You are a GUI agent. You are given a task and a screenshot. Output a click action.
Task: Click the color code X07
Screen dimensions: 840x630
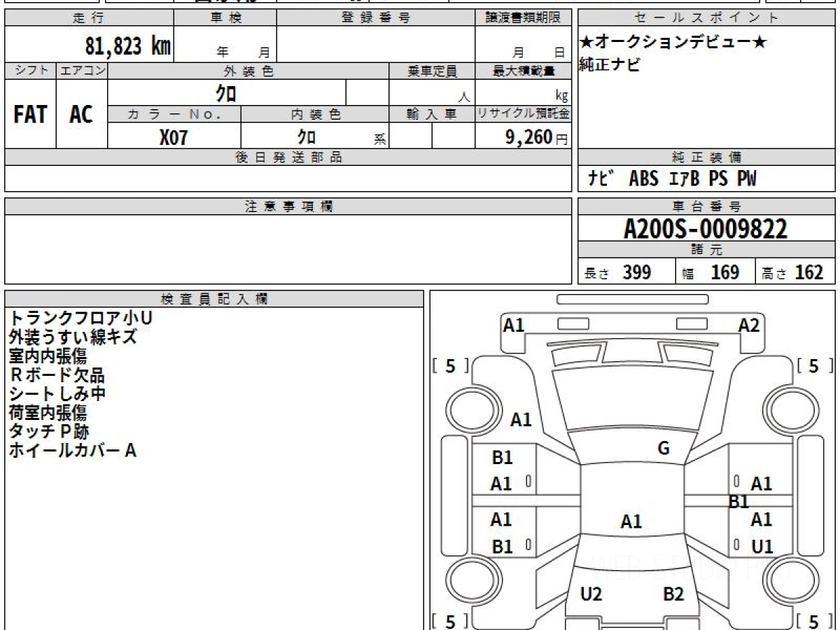tap(174, 138)
